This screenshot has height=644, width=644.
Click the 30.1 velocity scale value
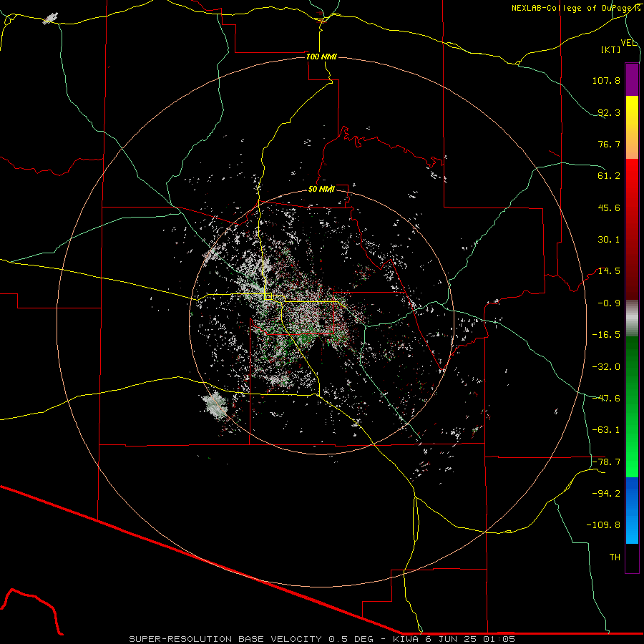pos(609,240)
